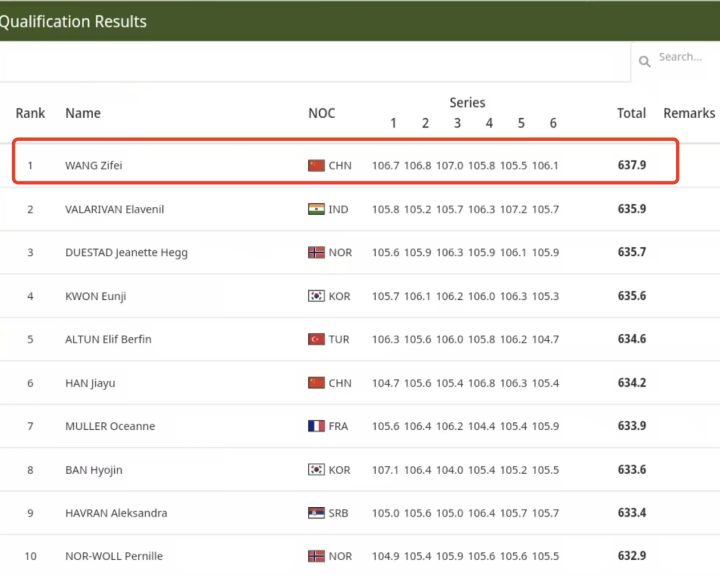Sort results by Name column header

(x=83, y=113)
